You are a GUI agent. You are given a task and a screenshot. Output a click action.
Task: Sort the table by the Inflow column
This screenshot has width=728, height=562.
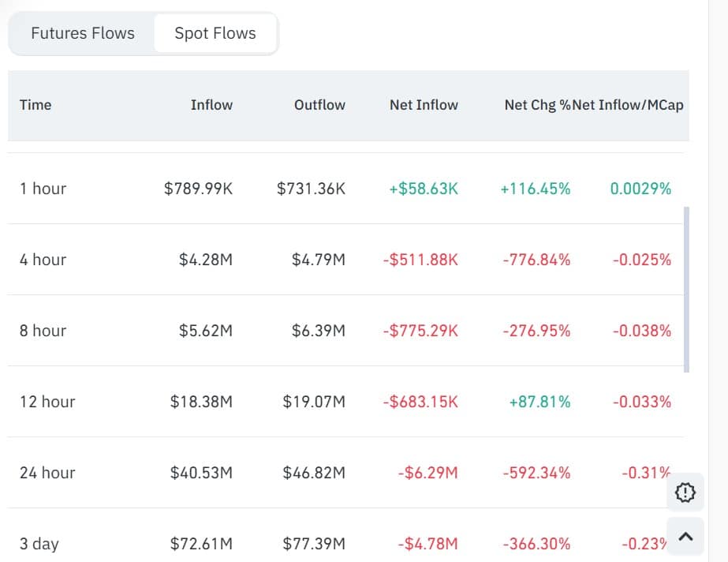click(x=211, y=104)
